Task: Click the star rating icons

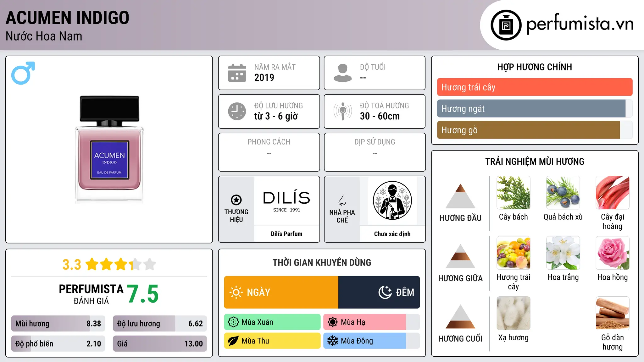Action: point(121,264)
